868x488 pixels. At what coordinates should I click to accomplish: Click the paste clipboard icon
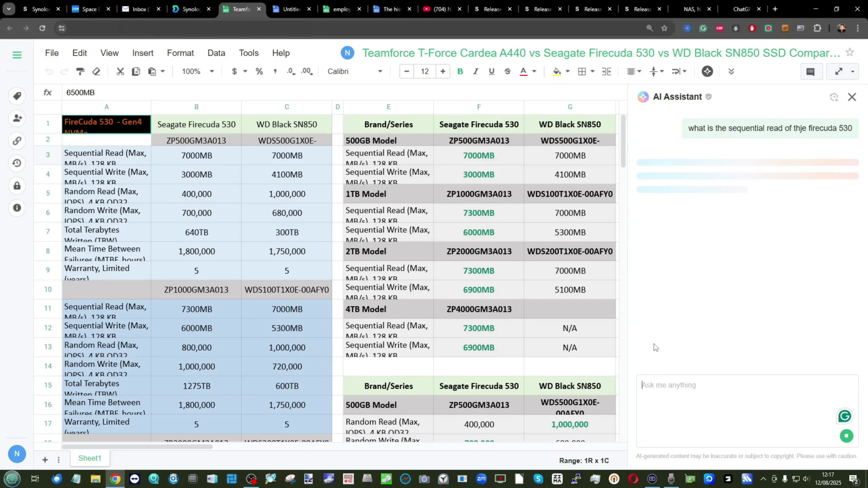pos(152,72)
